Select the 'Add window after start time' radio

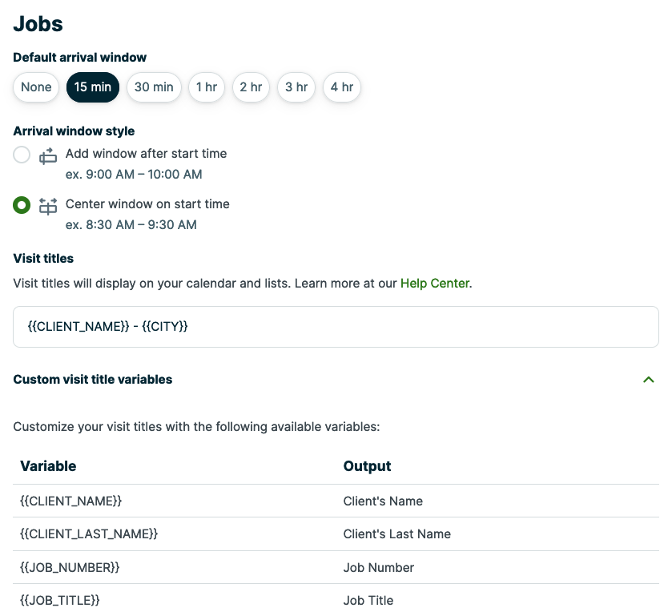[22, 155]
